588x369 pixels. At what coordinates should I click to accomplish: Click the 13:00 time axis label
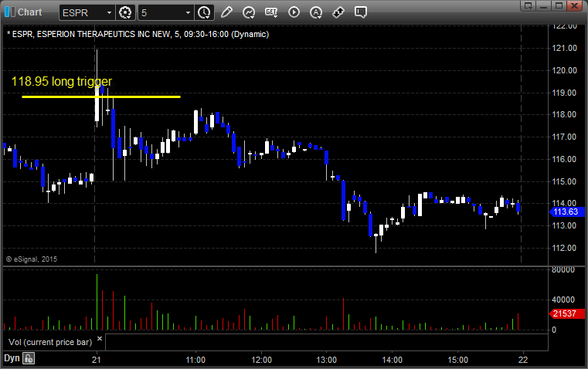click(x=327, y=360)
